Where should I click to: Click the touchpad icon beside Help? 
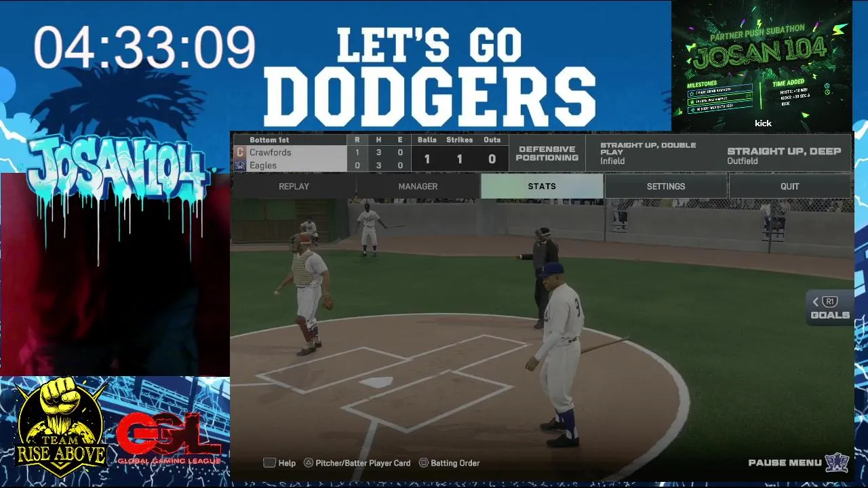pos(269,463)
